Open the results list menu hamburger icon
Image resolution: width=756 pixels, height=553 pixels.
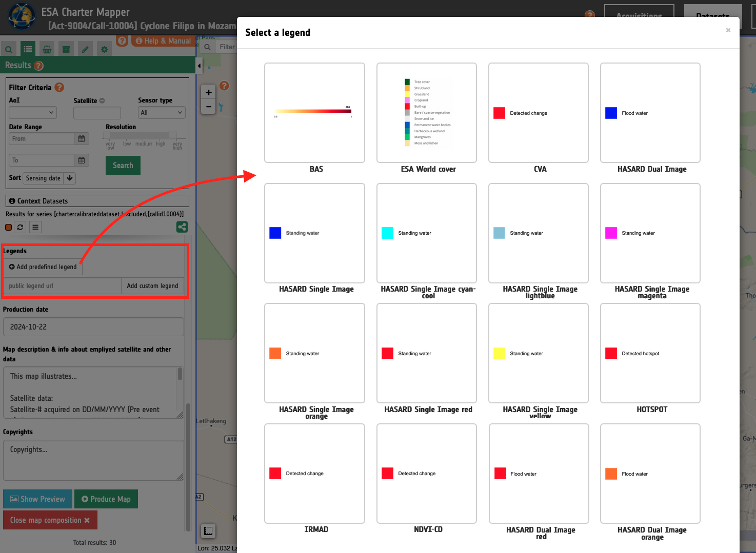click(x=35, y=227)
